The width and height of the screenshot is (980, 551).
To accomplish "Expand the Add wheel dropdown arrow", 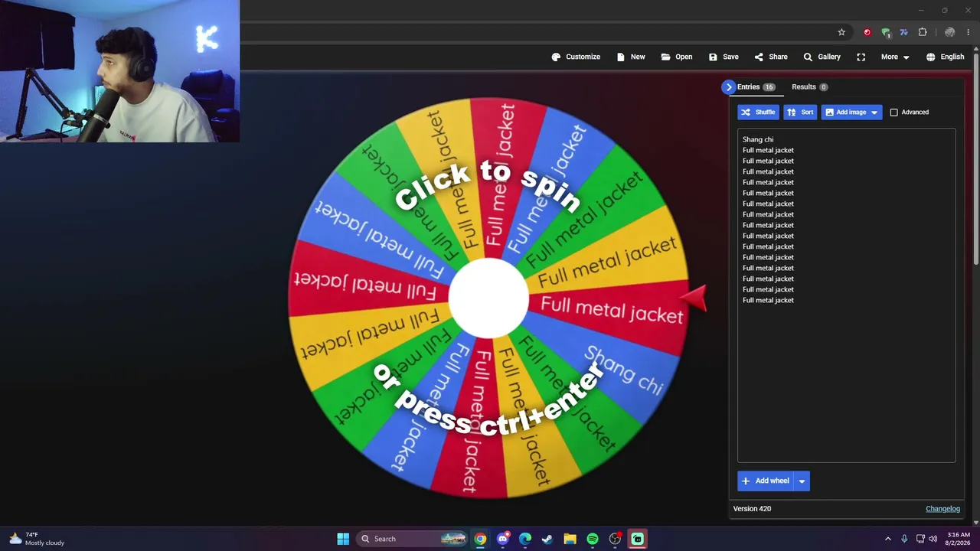I will pyautogui.click(x=802, y=481).
